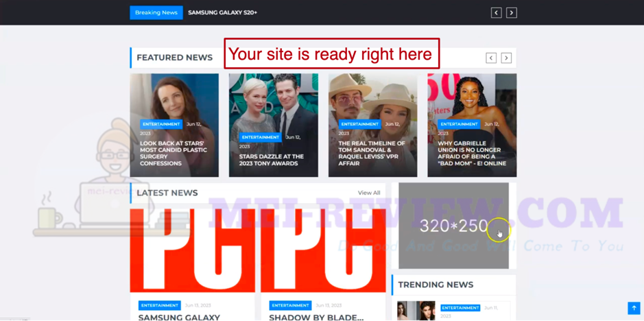Open the Samsung Galaxy latest news title
The width and height of the screenshot is (644, 321).
coord(179,318)
